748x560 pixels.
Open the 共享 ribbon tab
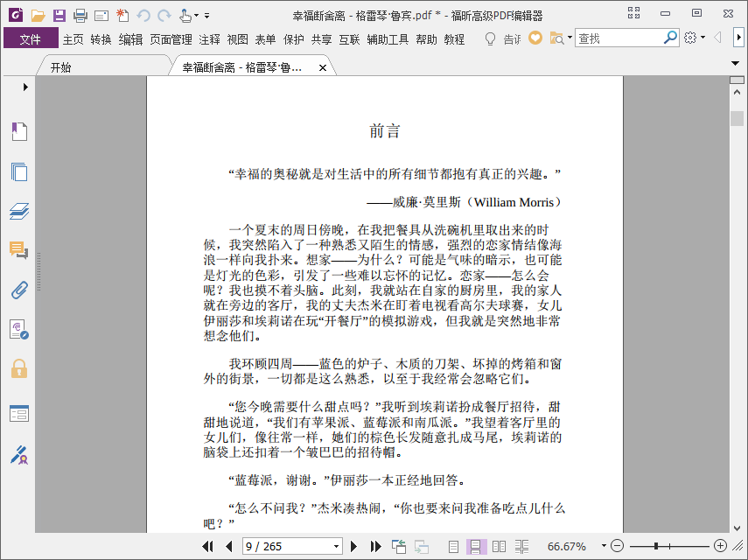tap(322, 39)
